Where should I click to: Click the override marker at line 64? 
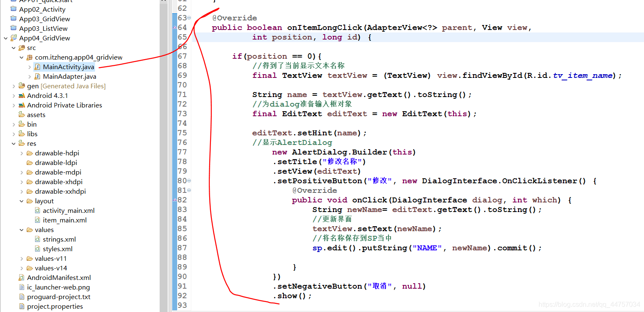(x=175, y=27)
